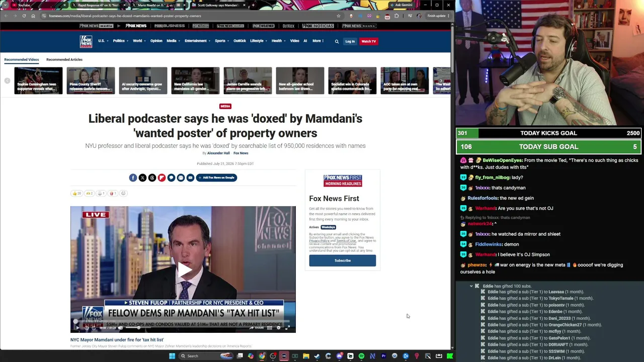Open Steam from the taskbar
The width and height of the screenshot is (644, 362).
click(x=317, y=356)
